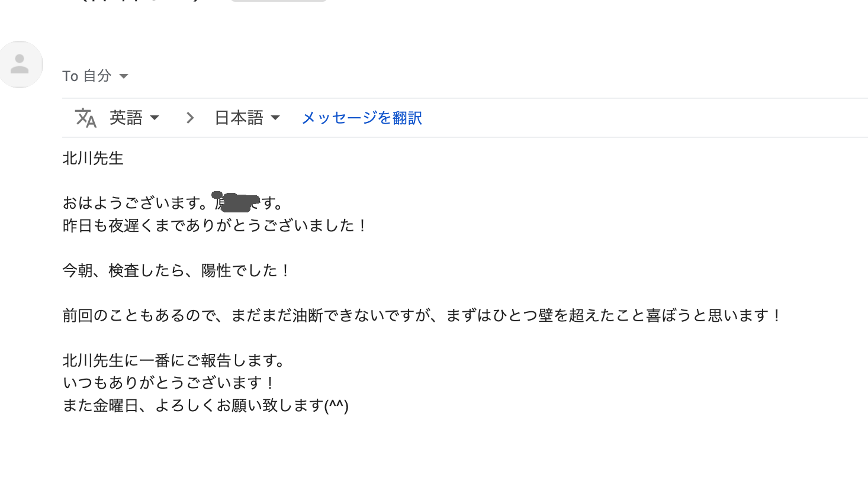Image resolution: width=868 pixels, height=481 pixels.
Task: Click the translate icon beside 英語
Action: tap(85, 118)
